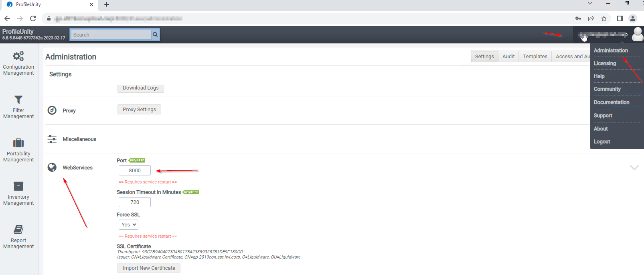This screenshot has height=275, width=644.
Task: Switch to the Access and Auth tab
Action: pyautogui.click(x=571, y=57)
